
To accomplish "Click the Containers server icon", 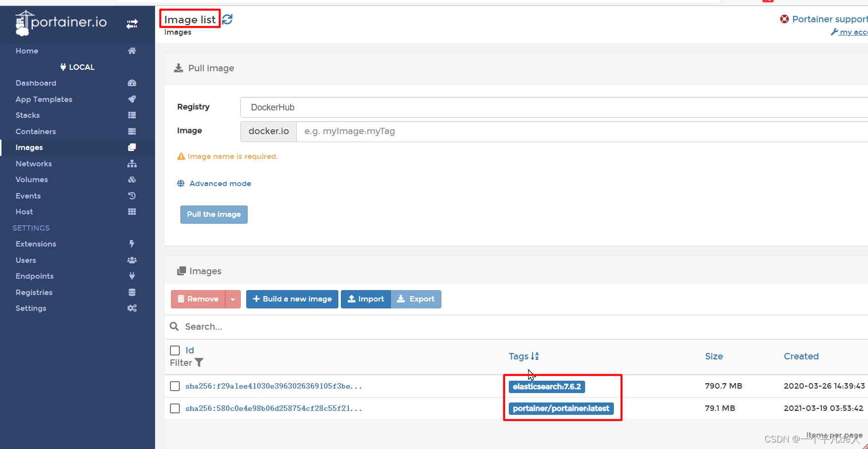I will pos(132,131).
